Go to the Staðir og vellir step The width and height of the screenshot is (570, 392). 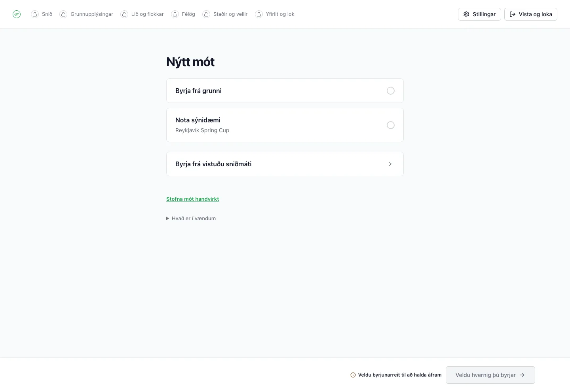(225, 14)
